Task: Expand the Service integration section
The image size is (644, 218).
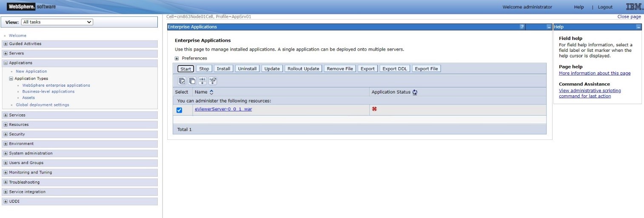Action: [x=6, y=192]
